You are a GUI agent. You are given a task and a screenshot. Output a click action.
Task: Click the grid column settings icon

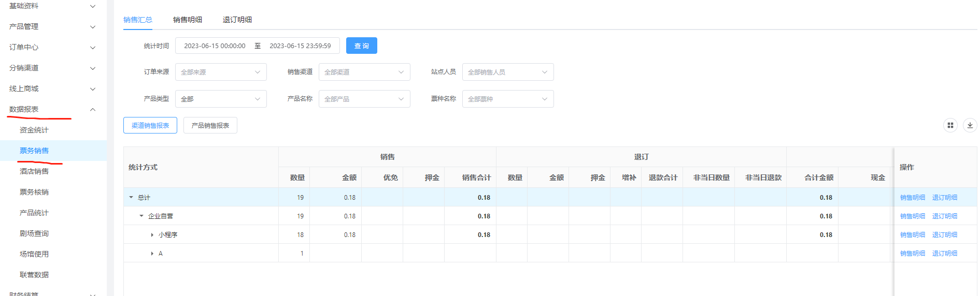click(950, 125)
